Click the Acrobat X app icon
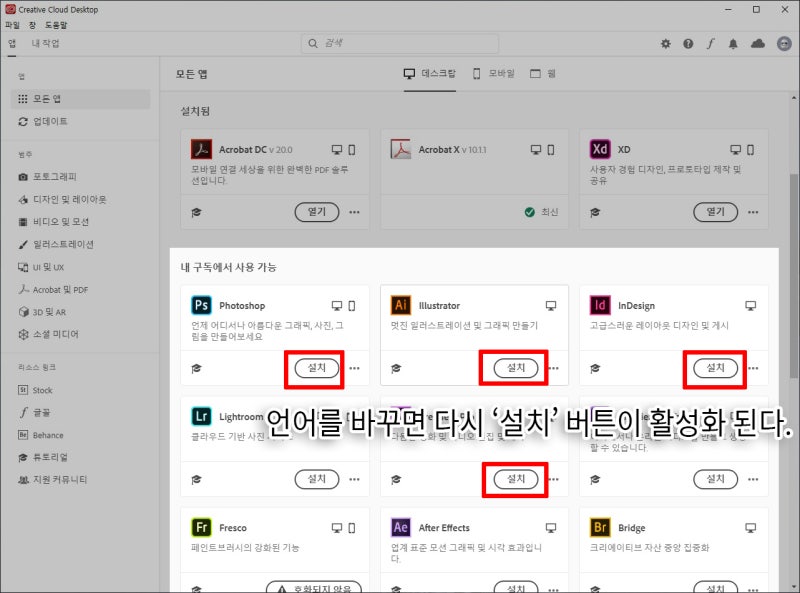 click(401, 149)
